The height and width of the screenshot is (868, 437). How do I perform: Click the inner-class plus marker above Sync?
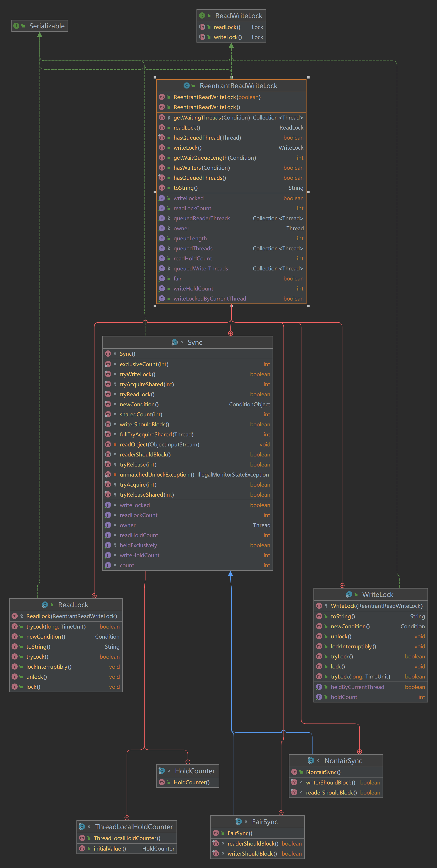[x=231, y=333]
